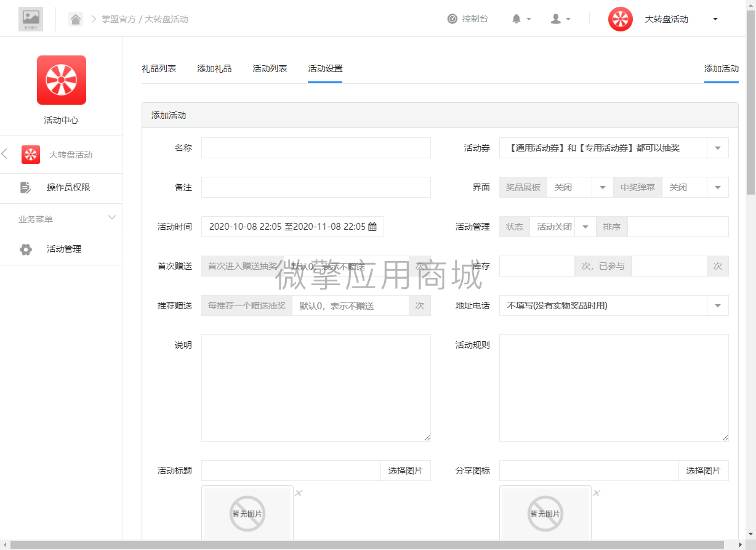Click the 分享图标 image path field
The image size is (756, 550).
[589, 471]
